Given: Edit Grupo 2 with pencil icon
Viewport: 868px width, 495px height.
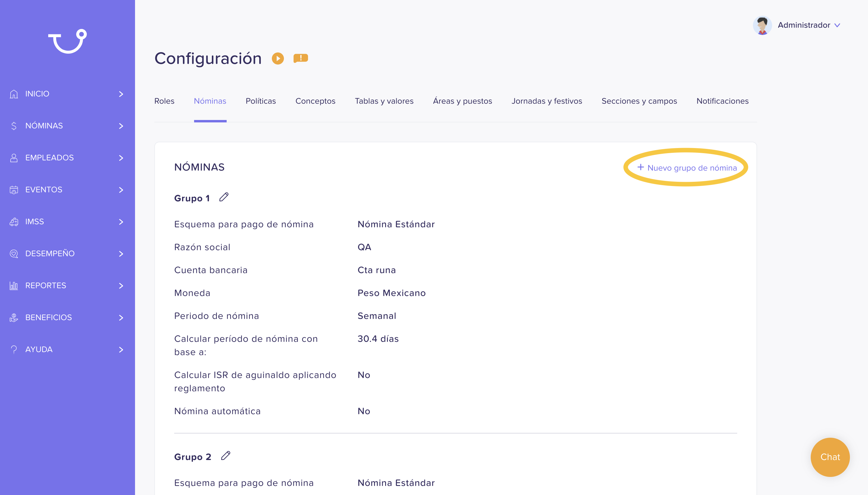Looking at the screenshot, I should pyautogui.click(x=226, y=456).
